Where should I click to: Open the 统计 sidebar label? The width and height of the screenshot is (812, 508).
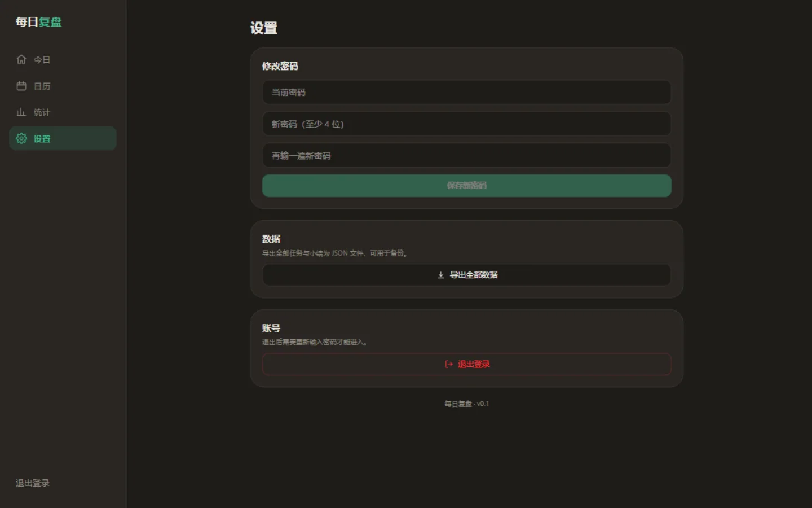[x=42, y=112]
